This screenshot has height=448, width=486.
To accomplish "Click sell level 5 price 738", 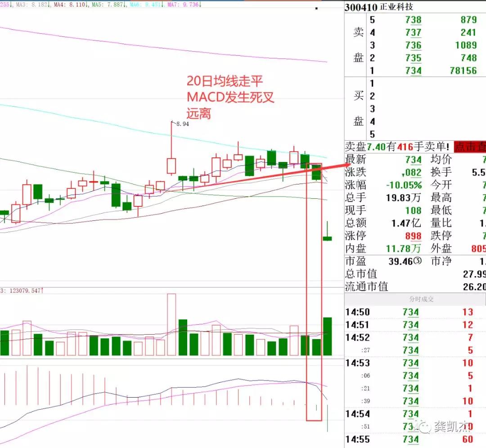I will click(x=414, y=20).
